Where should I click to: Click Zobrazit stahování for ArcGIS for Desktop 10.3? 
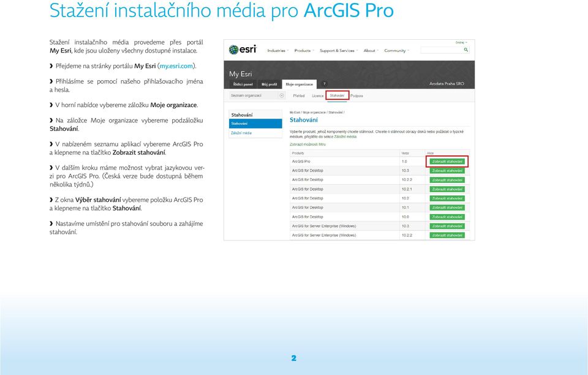click(447, 171)
